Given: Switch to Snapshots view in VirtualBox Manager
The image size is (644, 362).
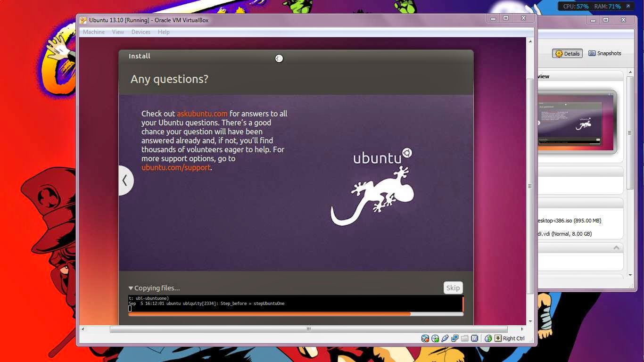Looking at the screenshot, I should point(605,53).
